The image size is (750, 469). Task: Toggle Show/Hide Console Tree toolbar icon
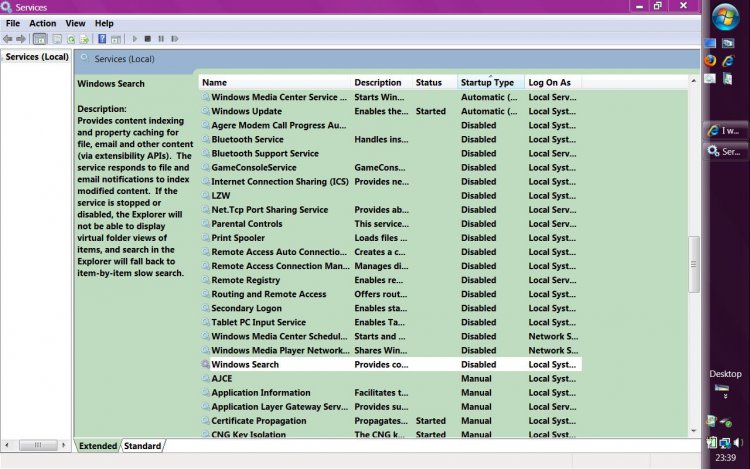(40, 39)
